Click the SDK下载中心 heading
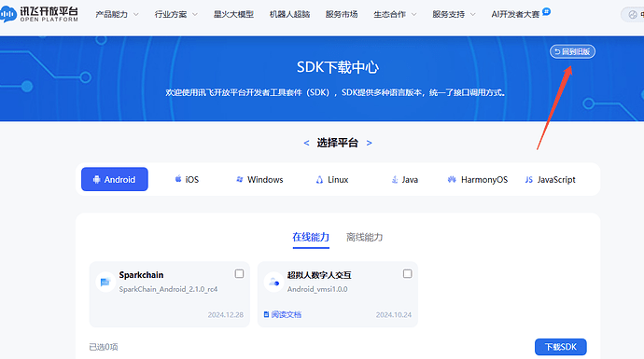Viewport: 644px width, 359px height. (338, 67)
